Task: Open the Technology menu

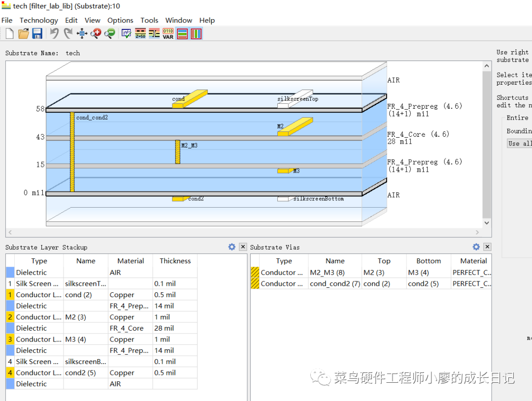Action: tap(39, 20)
